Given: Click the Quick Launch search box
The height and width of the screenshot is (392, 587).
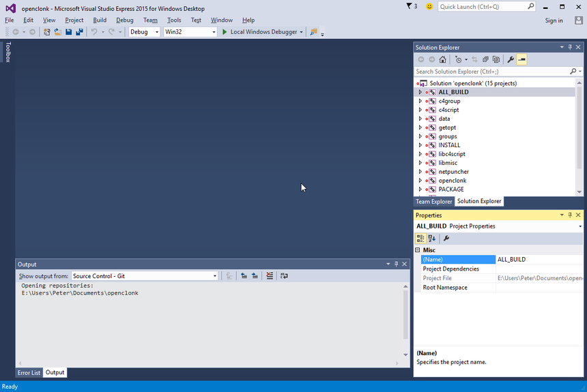Looking at the screenshot, I should 487,7.
